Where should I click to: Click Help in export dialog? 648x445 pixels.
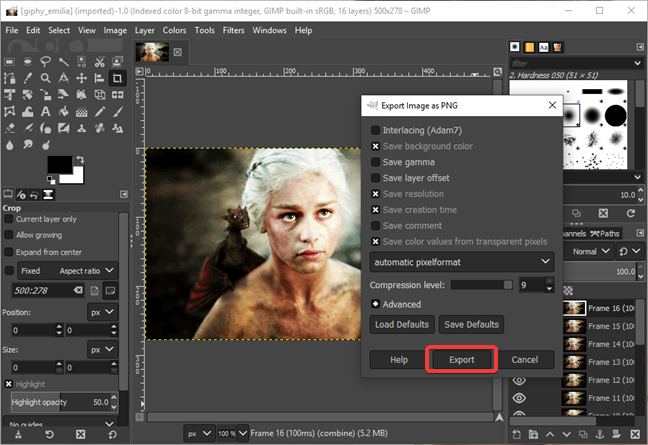pos(399,359)
